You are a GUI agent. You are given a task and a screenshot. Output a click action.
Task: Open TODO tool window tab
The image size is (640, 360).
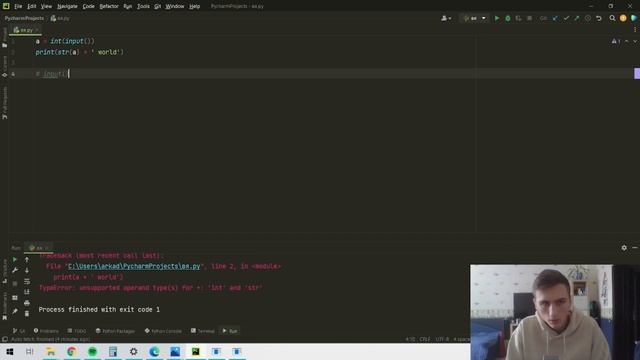77,331
